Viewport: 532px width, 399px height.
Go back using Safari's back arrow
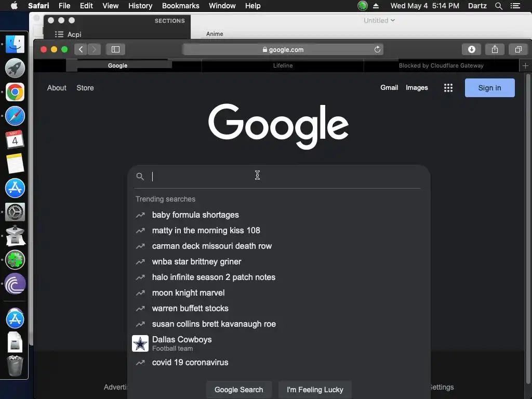[x=81, y=49]
